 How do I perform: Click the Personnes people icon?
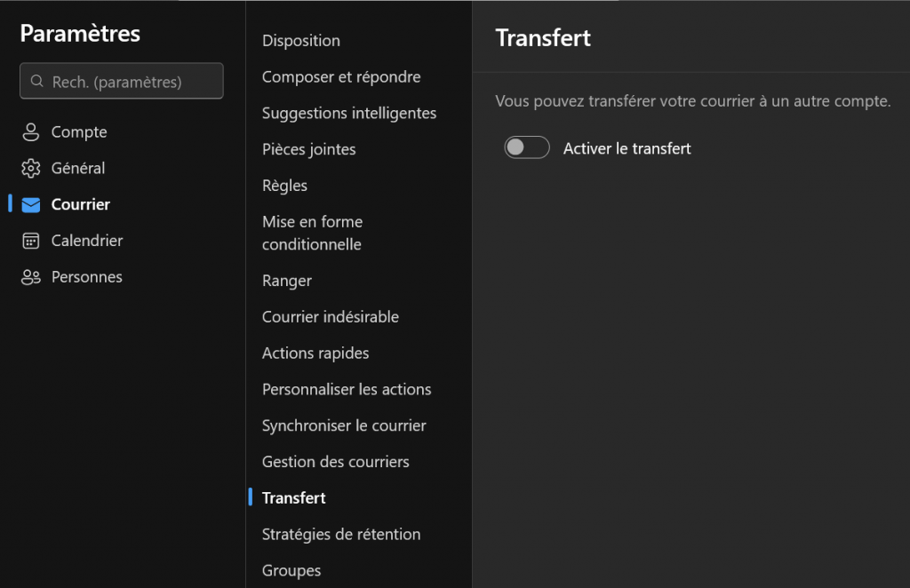(x=31, y=278)
